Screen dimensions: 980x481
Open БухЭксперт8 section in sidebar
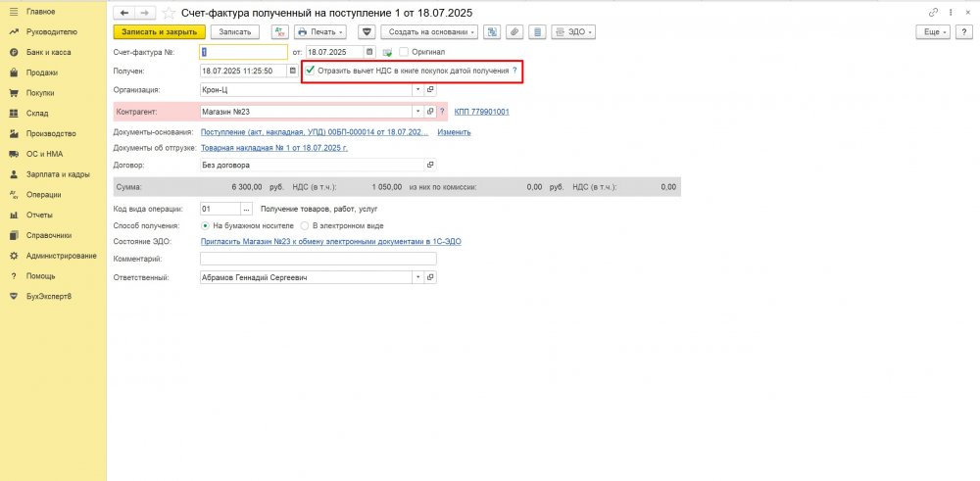(x=49, y=296)
